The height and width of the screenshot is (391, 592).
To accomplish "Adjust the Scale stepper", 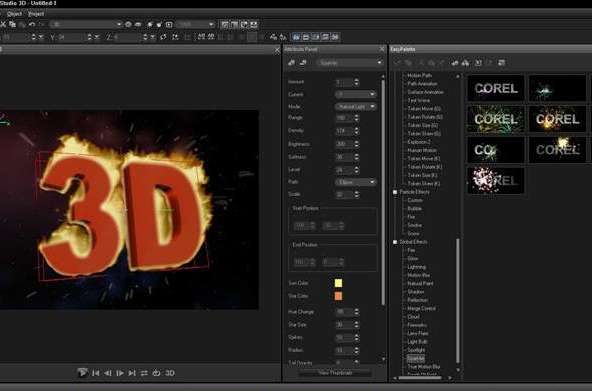I will (356, 194).
